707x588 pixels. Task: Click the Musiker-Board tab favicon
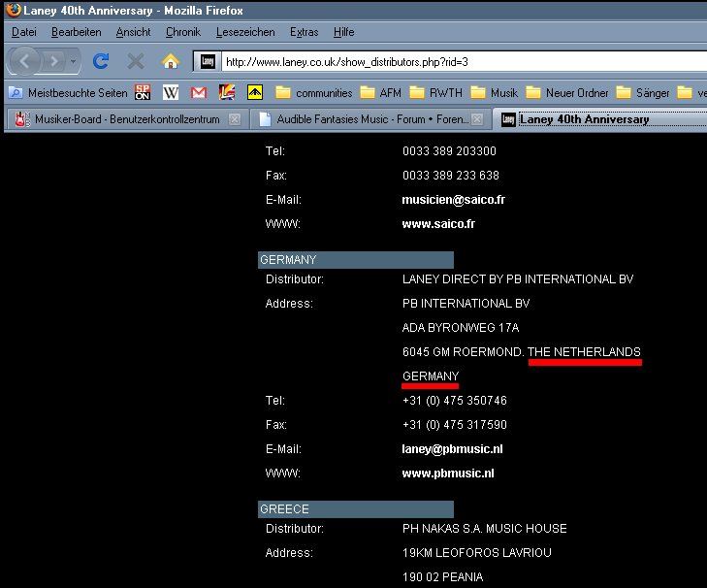[x=22, y=119]
